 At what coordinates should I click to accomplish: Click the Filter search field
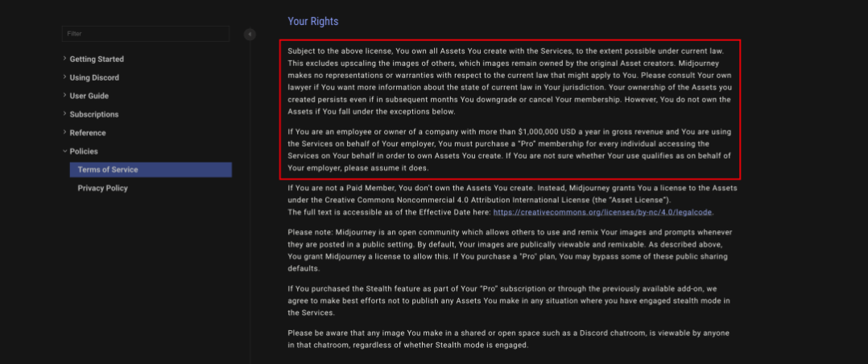point(145,34)
